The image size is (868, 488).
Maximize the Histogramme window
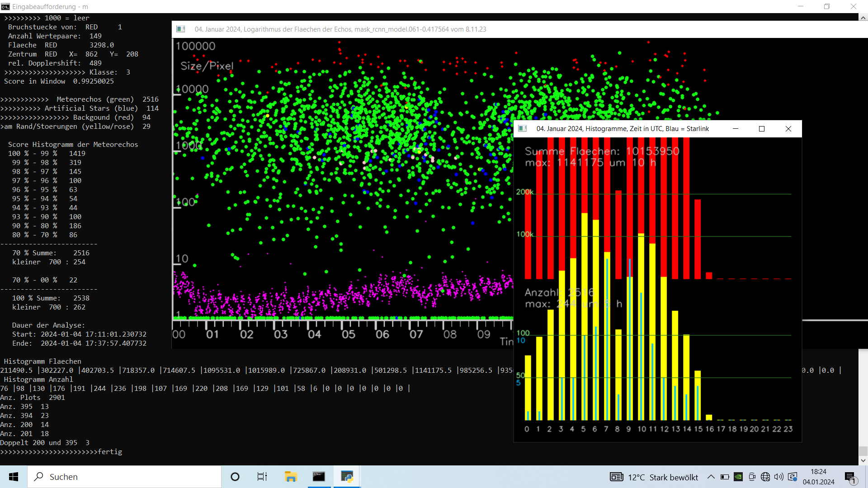[762, 129]
